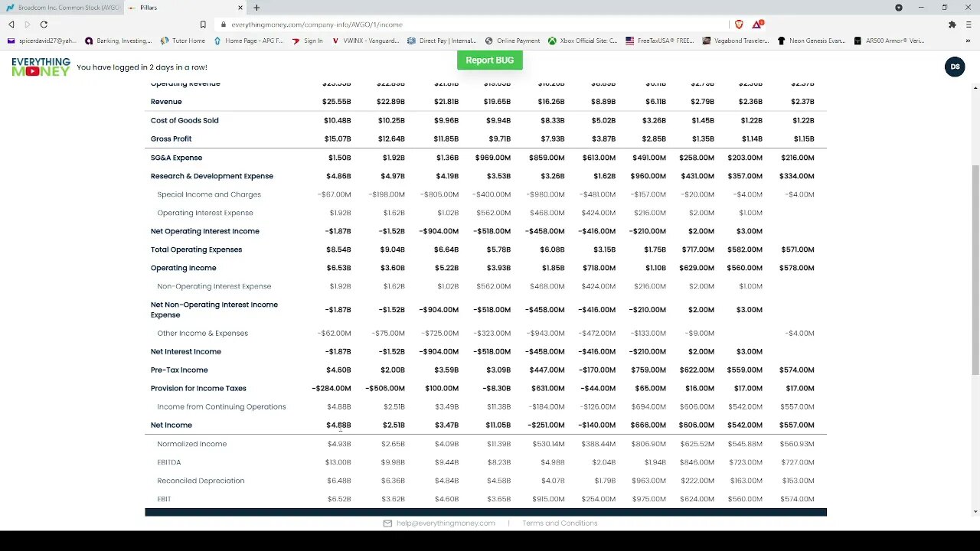Open the browser main menu
This screenshot has height=551, width=980.
pyautogui.click(x=969, y=24)
